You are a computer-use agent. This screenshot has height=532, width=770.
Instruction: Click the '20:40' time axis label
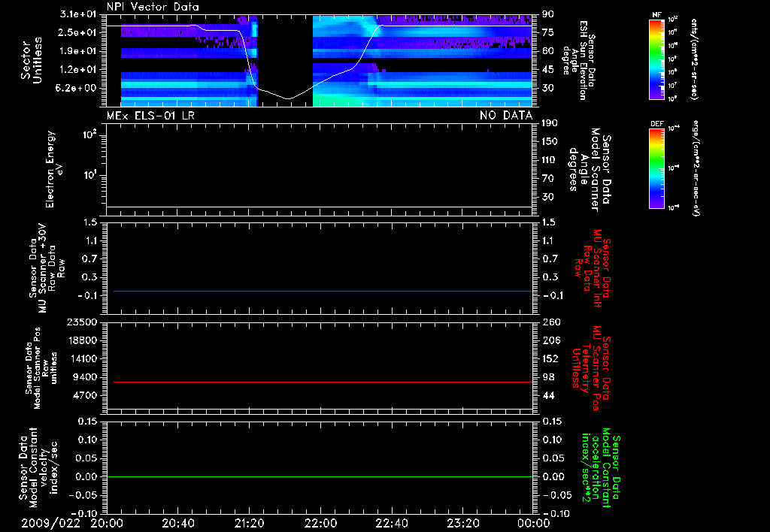coord(177,523)
